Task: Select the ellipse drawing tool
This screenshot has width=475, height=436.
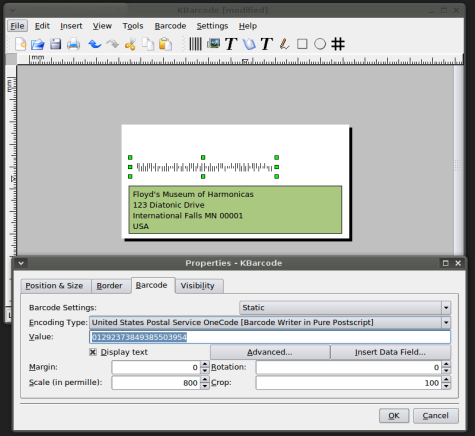Action: pyautogui.click(x=320, y=44)
